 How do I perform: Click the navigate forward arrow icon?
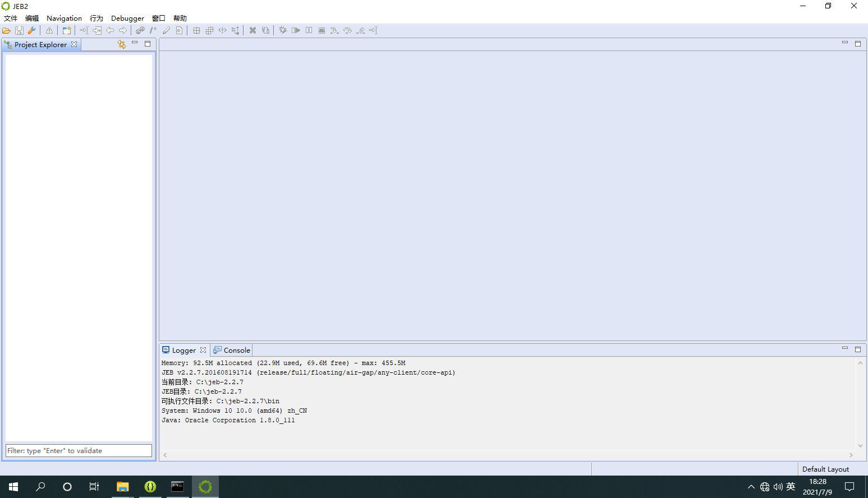click(123, 31)
